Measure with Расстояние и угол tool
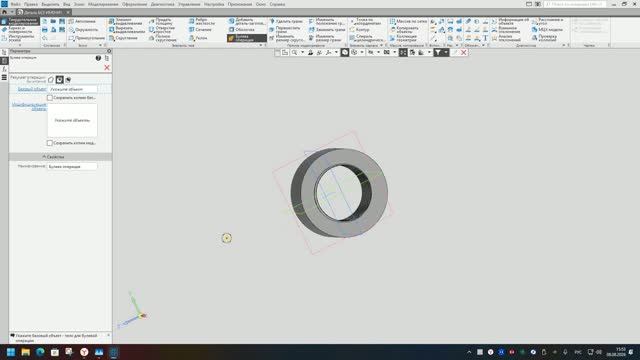This screenshot has height=360, width=640. pos(547,21)
